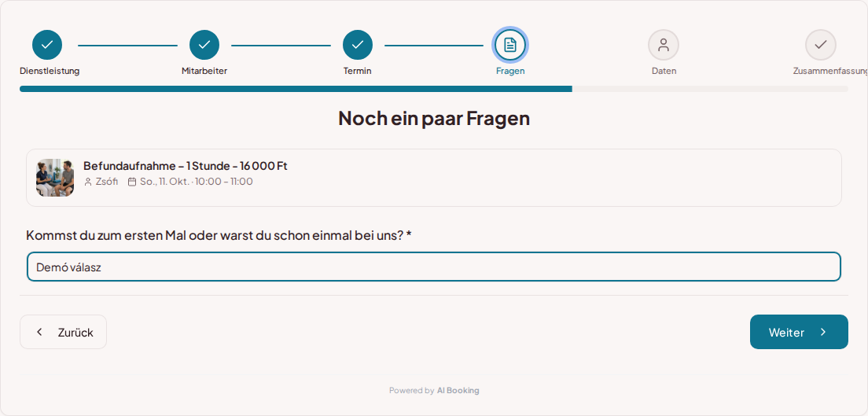
Task: Click the 'So., 11. Okt. · 10:00 – 11:00' text
Action: (196, 182)
